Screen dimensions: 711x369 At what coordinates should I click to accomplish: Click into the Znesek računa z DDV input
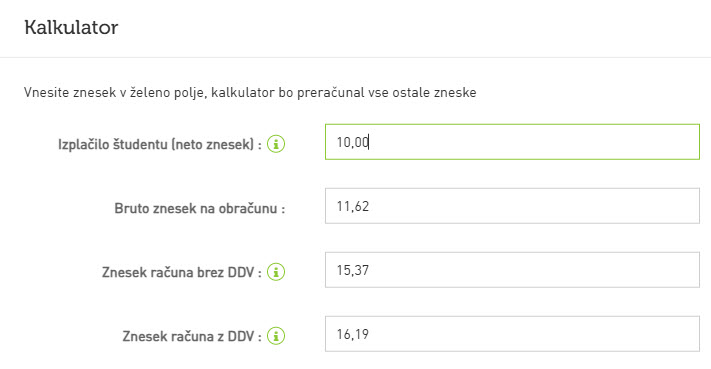[512, 334]
